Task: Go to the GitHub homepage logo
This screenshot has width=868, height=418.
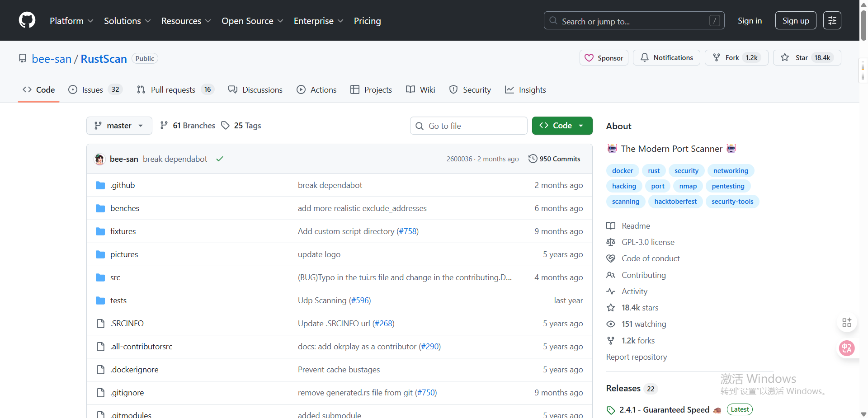Action: 27,20
